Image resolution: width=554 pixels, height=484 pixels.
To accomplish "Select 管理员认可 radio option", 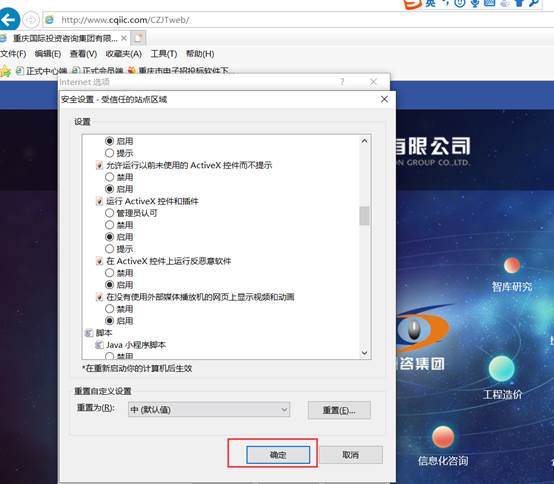I will pos(110,213).
